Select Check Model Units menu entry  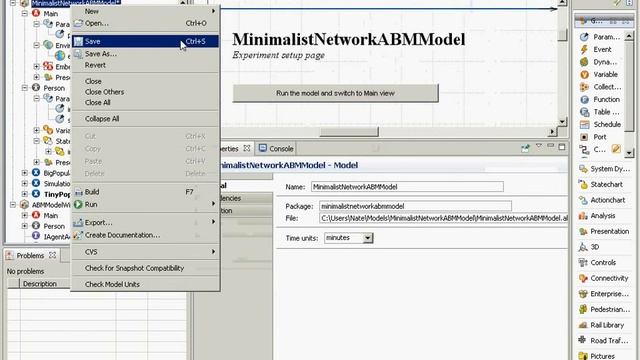(145, 284)
